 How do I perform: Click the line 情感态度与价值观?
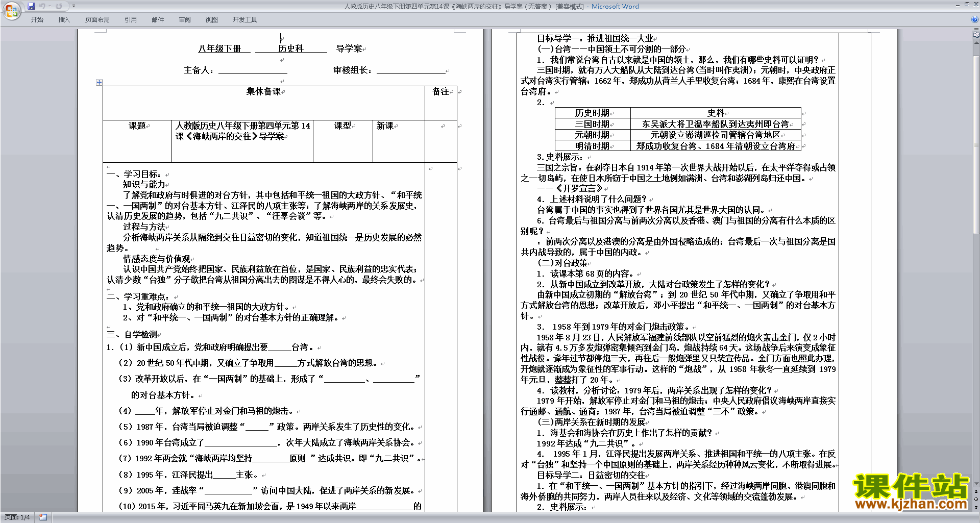click(x=157, y=259)
